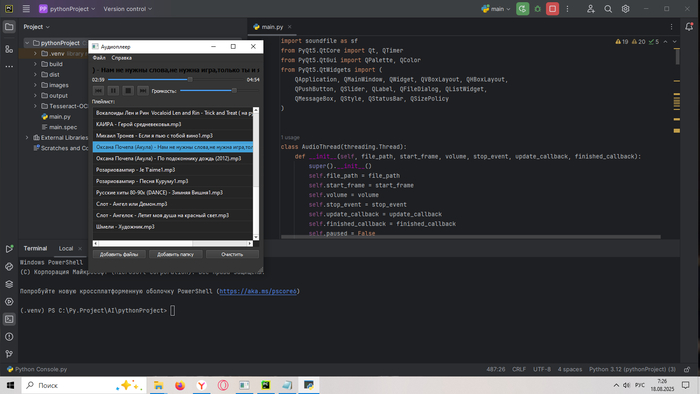700x394 pixels.
Task: Select track КАИРА - Герой средневековья.mp3
Action: pos(173,124)
